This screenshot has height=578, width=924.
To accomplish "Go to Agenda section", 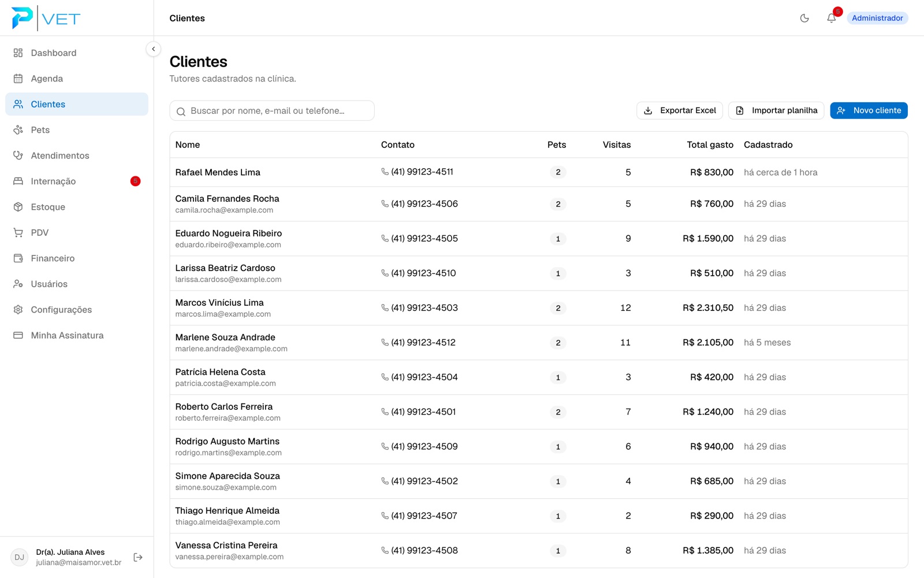I will [77, 79].
